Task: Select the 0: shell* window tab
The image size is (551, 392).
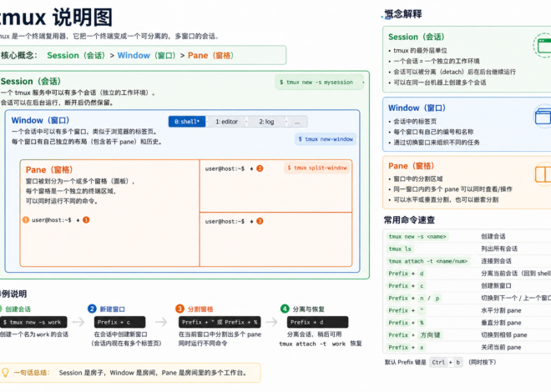Action: coord(187,122)
